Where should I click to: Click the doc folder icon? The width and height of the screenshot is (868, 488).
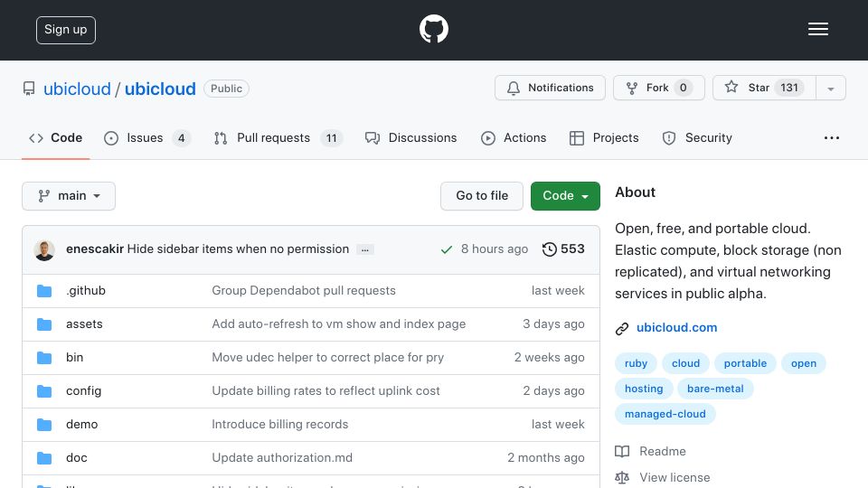[44, 458]
